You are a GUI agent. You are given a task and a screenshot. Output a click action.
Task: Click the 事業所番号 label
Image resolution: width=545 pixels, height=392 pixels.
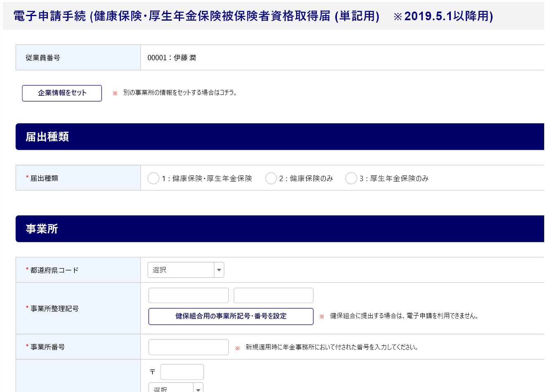point(47,347)
